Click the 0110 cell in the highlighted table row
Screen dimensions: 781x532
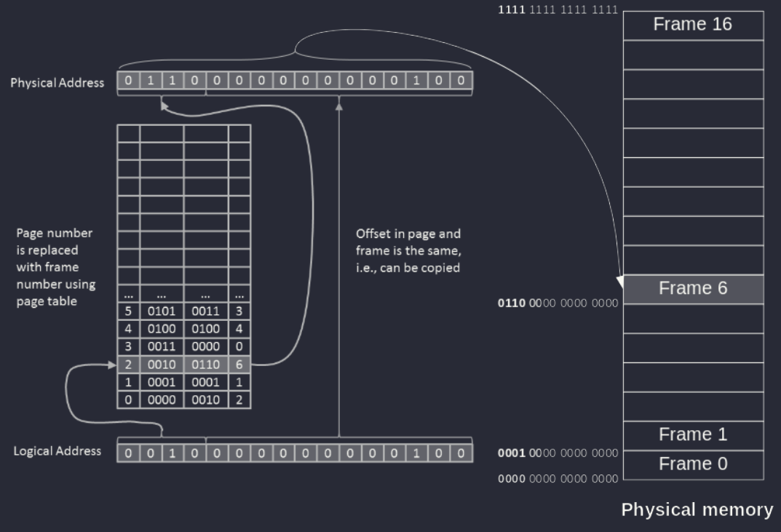[x=205, y=365]
